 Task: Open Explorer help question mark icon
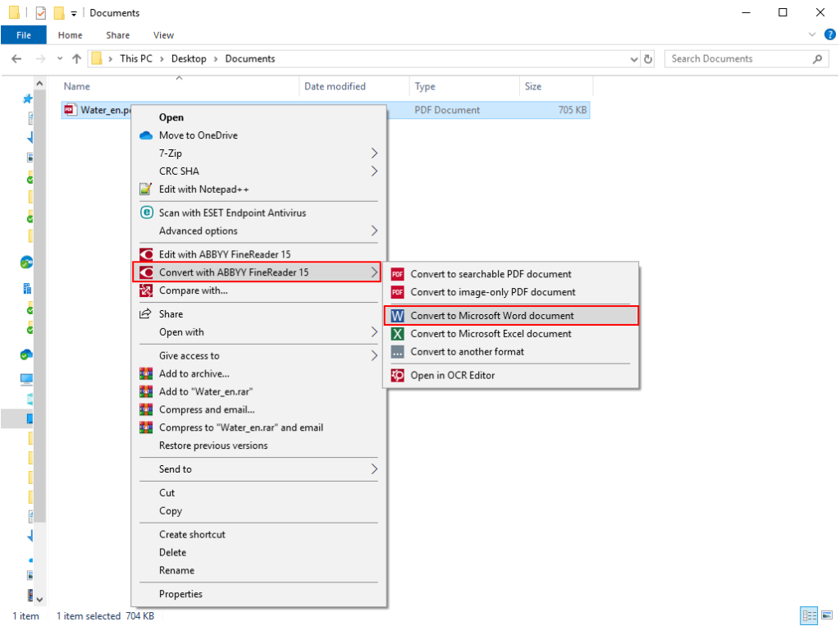(x=830, y=34)
